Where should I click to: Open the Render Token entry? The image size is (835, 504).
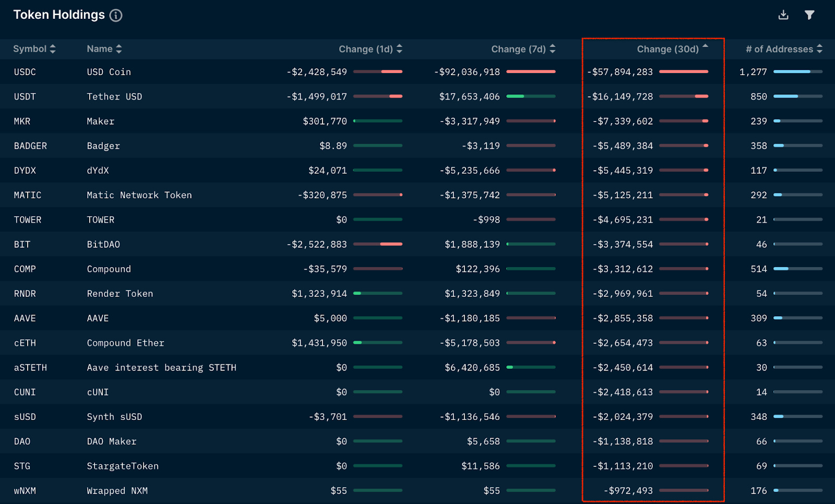coord(120,293)
